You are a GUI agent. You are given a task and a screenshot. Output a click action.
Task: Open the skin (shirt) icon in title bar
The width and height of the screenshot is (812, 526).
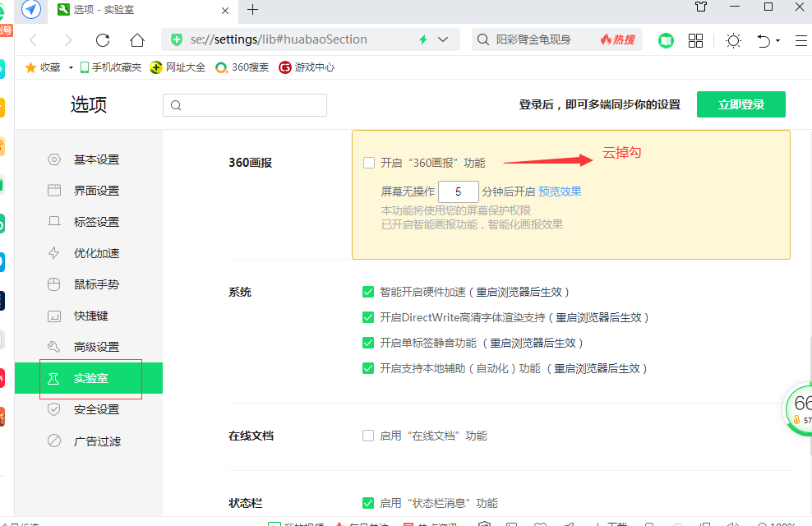700,8
